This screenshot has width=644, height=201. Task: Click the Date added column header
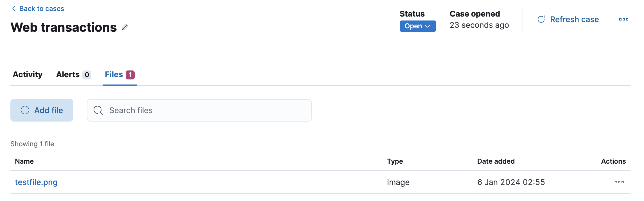pyautogui.click(x=496, y=161)
